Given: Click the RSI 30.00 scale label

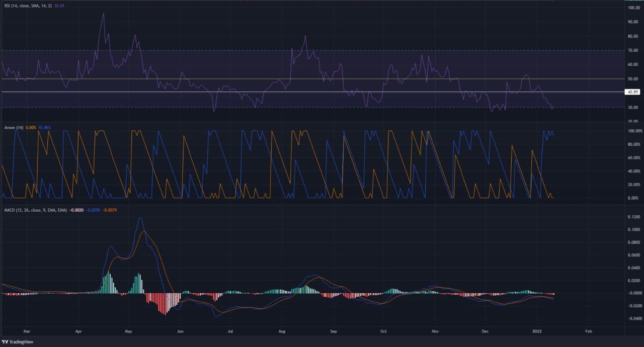Looking at the screenshot, I should click(x=632, y=107).
